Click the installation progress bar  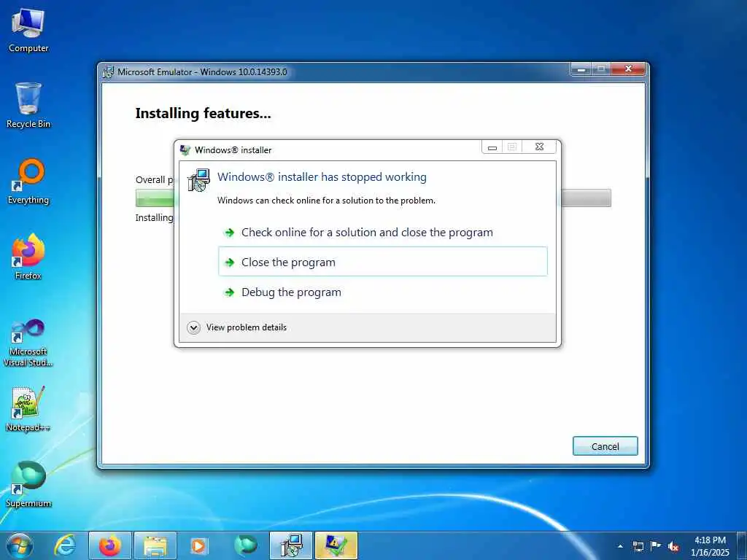click(373, 198)
